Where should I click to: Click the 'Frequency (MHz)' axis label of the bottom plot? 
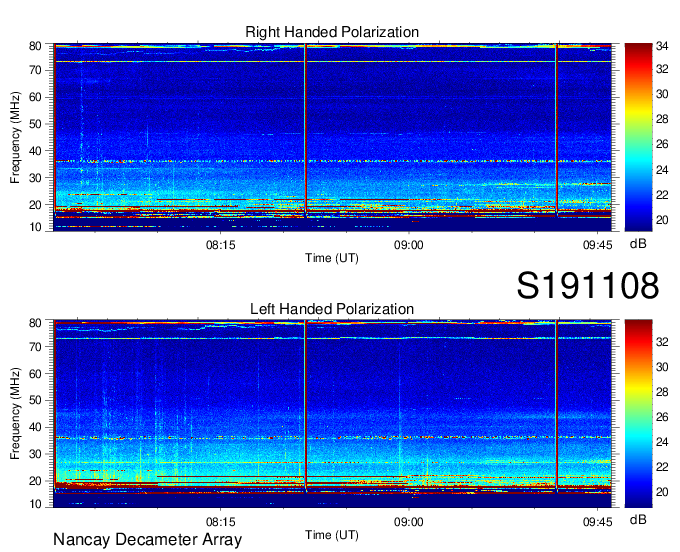(x=15, y=414)
